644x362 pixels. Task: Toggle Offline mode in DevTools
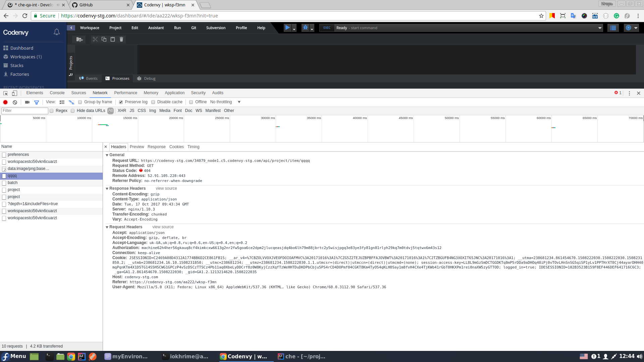point(191,102)
